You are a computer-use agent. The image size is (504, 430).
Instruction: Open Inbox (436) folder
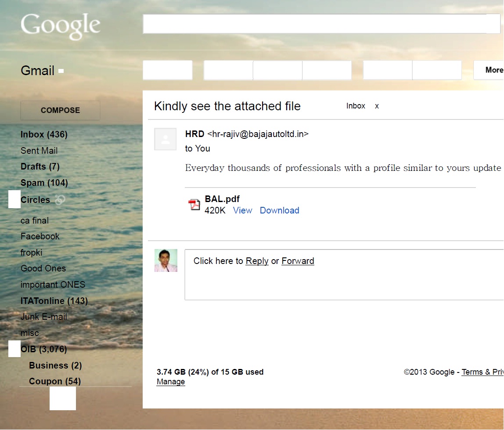pos(44,134)
